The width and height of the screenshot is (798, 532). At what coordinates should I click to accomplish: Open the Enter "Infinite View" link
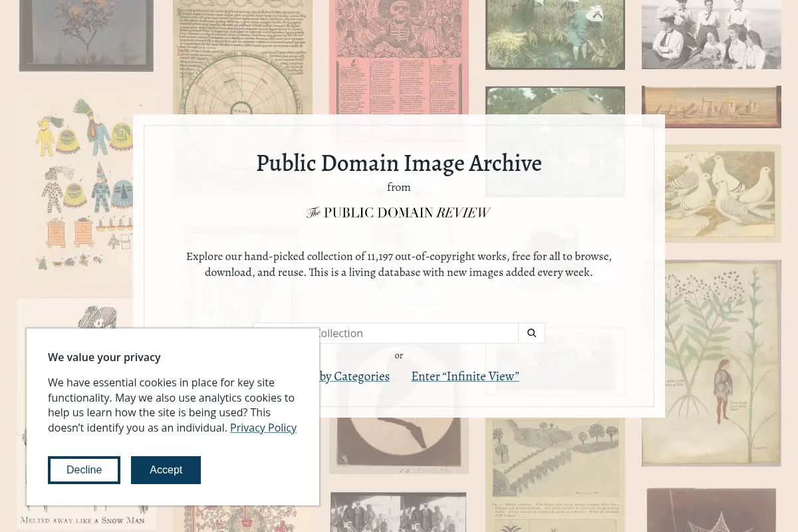pos(465,376)
